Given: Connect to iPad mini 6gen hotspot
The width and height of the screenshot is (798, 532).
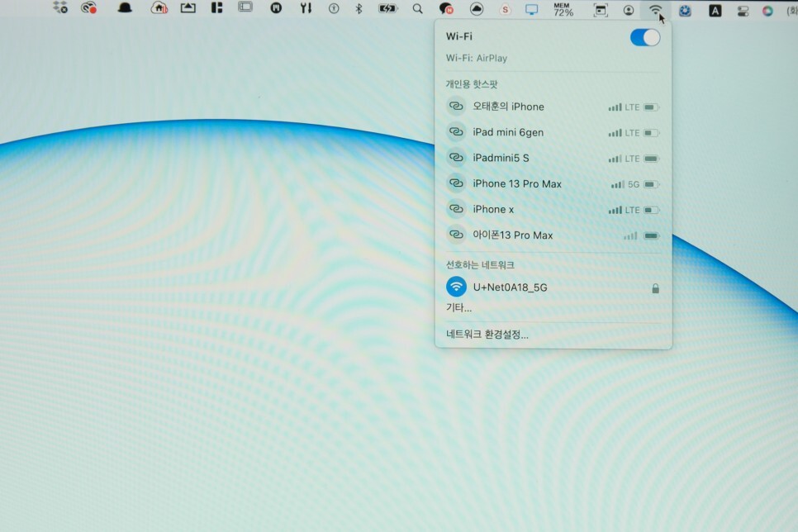Looking at the screenshot, I should 553,132.
